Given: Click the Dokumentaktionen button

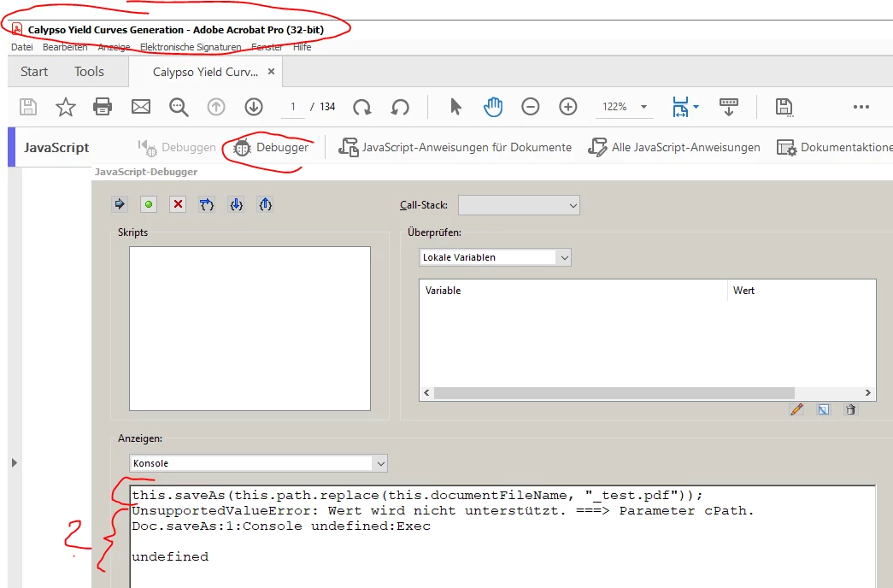Looking at the screenshot, I should [x=834, y=148].
